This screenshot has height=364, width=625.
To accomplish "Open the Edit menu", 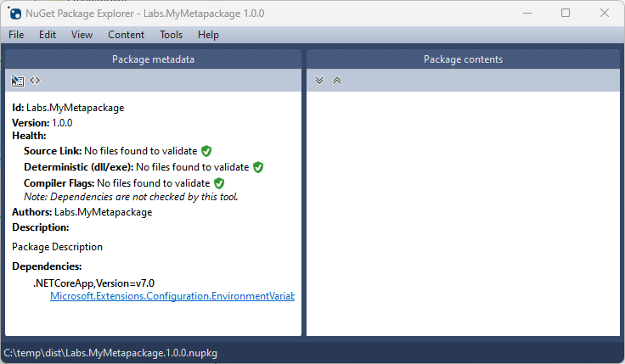I will click(48, 35).
